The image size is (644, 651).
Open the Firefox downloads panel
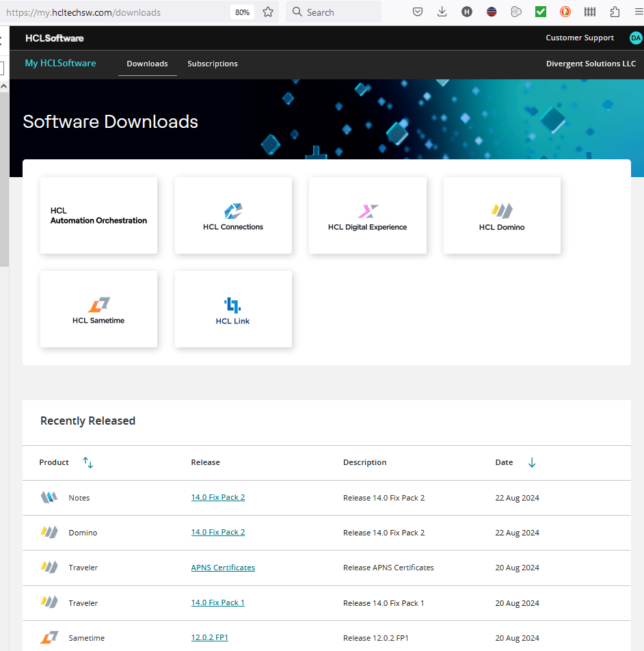pyautogui.click(x=442, y=12)
